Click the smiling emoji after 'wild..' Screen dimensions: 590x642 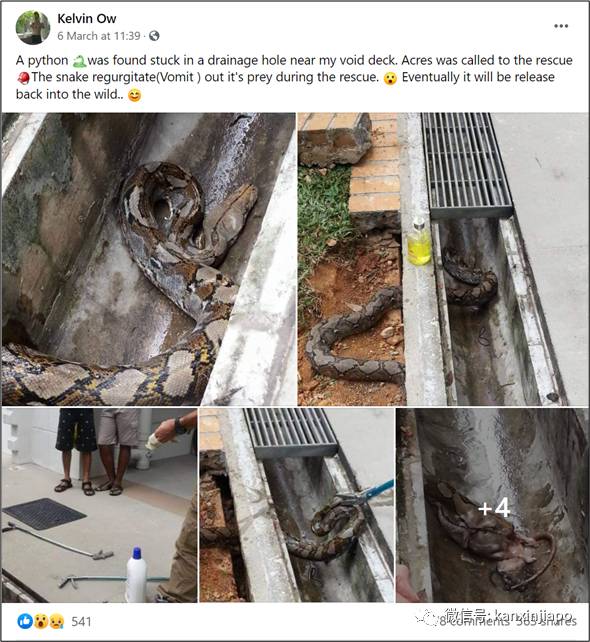tap(134, 95)
